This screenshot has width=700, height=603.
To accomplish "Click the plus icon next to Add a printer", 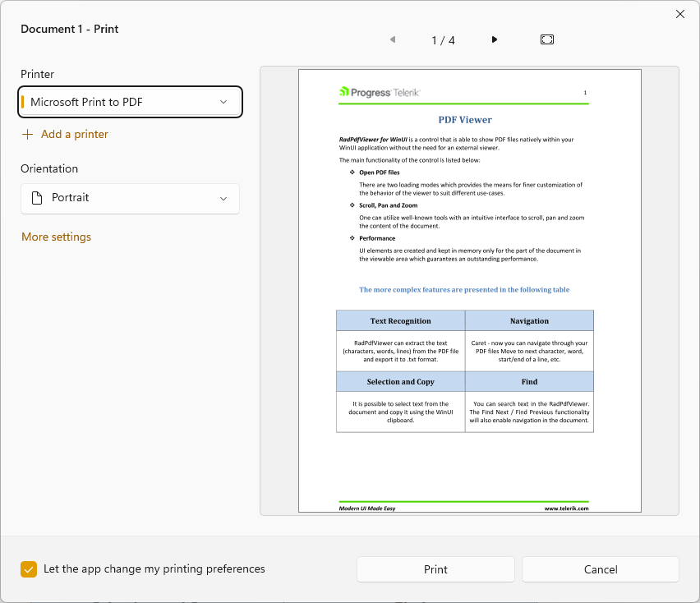I will pyautogui.click(x=28, y=133).
